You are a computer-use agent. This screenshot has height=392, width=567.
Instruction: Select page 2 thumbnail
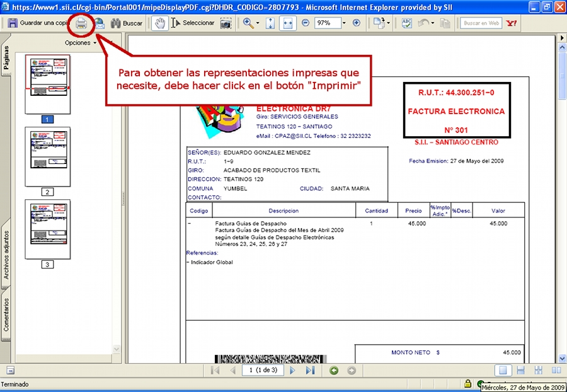[48, 156]
